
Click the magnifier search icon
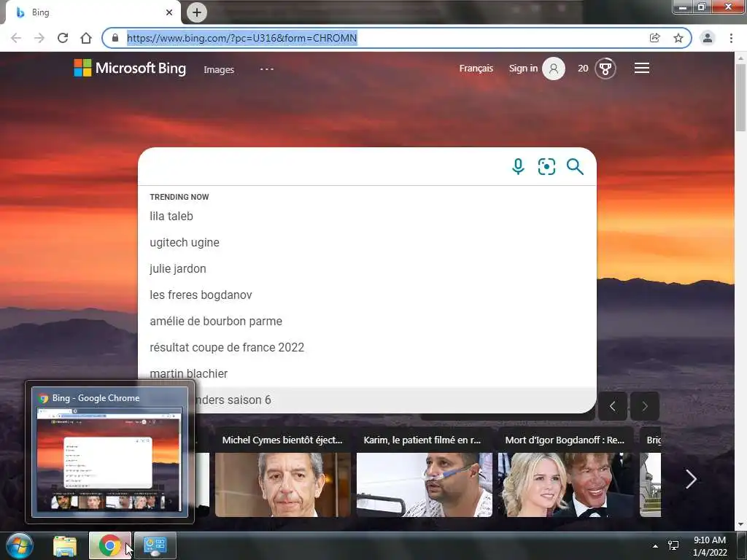[x=575, y=167]
